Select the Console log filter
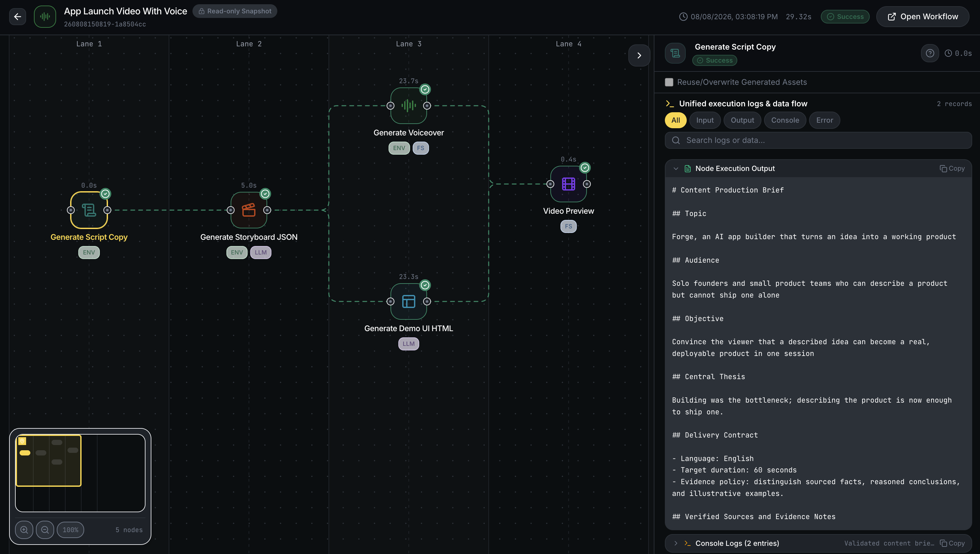Image resolution: width=980 pixels, height=554 pixels. click(785, 120)
